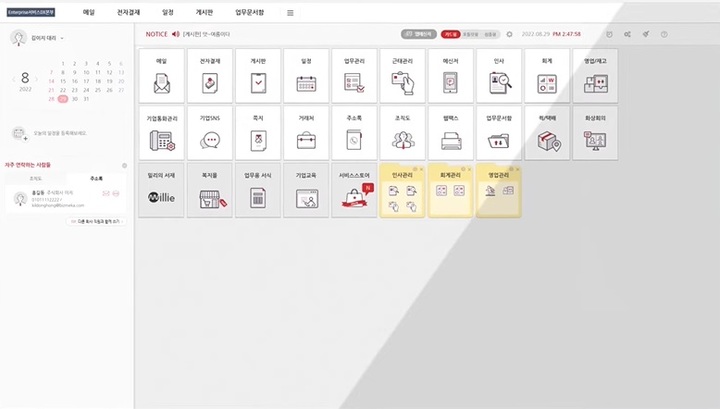
Task: Open the 인사관리 yellow folder
Action: [x=403, y=192]
